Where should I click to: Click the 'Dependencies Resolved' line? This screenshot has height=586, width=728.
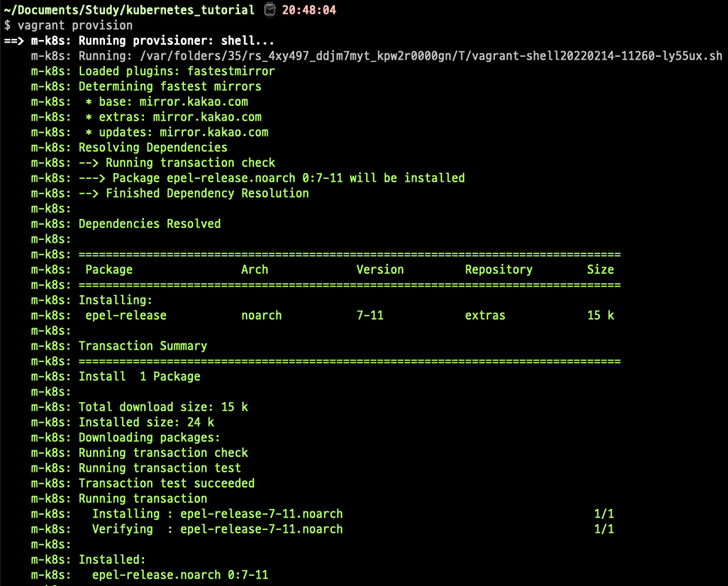(x=149, y=224)
